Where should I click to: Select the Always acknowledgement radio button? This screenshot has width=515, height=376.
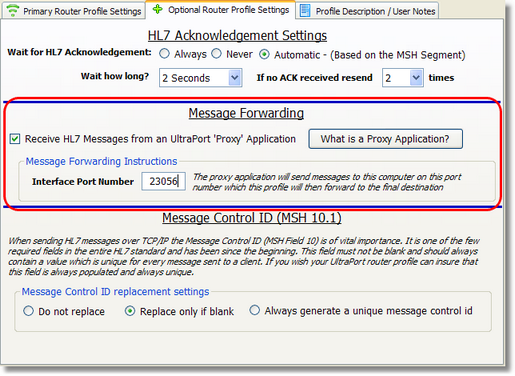pos(164,54)
